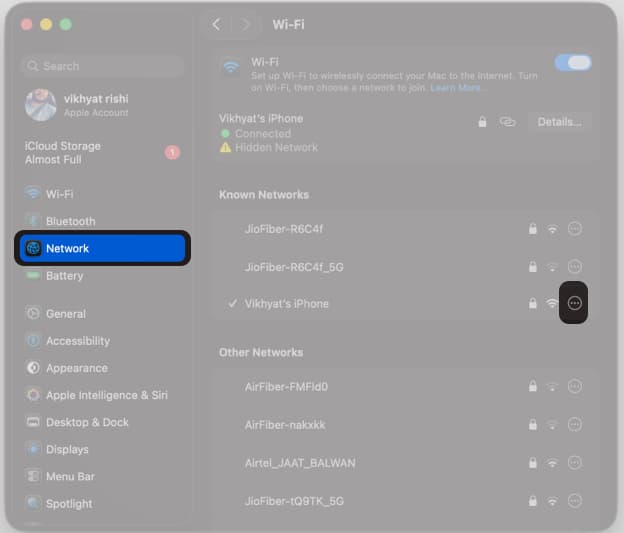Viewport: 624px width, 533px height.
Task: Select Network in the sidebar
Action: point(102,248)
